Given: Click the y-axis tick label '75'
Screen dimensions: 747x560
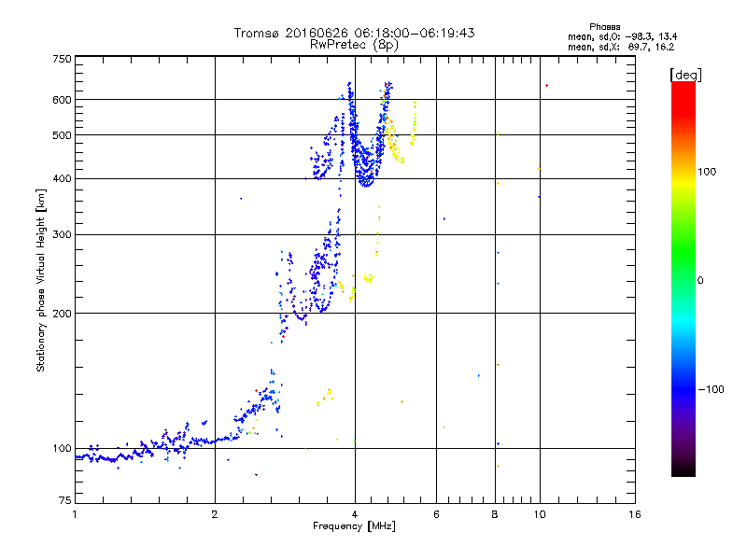Looking at the screenshot, I should pyautogui.click(x=65, y=500).
